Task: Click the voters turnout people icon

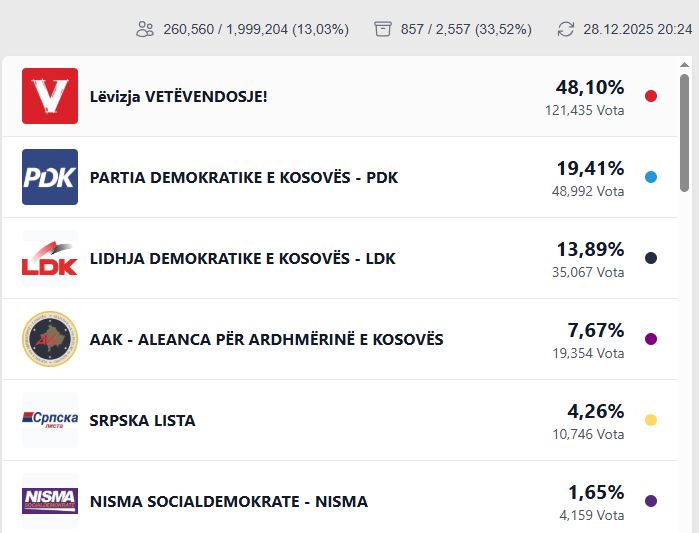Action: [145, 29]
